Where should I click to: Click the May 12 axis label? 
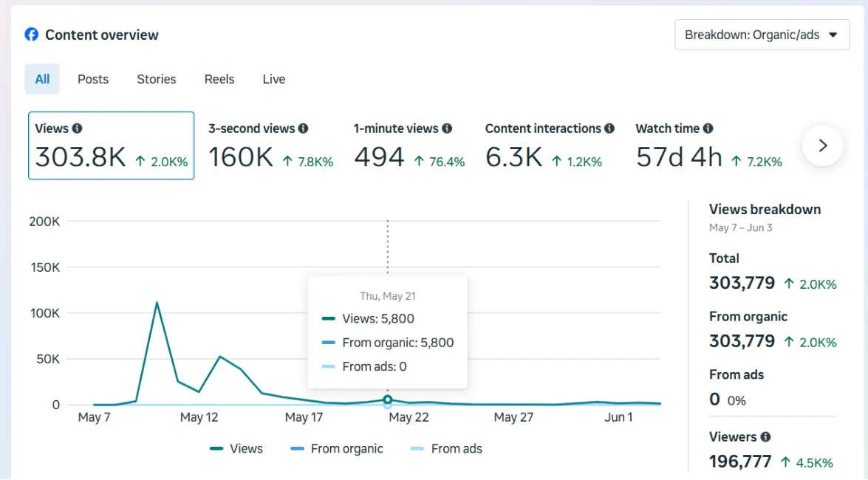coord(199,417)
